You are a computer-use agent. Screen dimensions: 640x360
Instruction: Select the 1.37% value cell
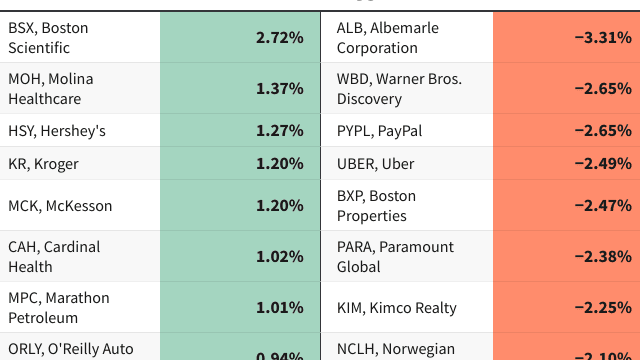point(240,88)
